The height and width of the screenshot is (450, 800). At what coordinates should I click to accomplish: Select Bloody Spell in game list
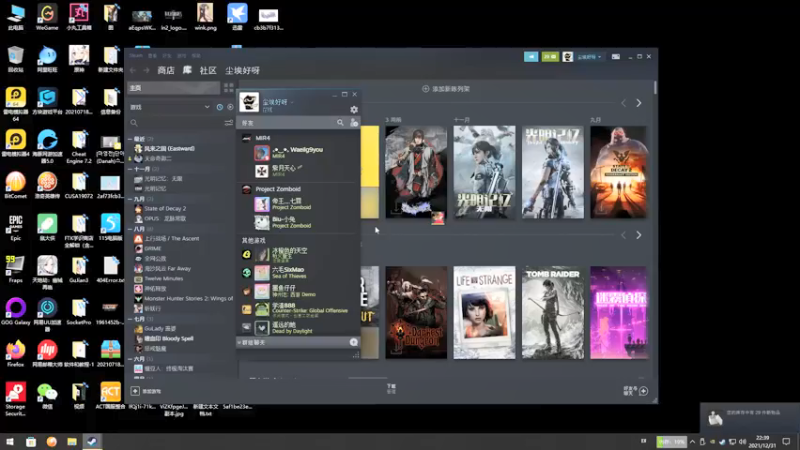click(163, 339)
